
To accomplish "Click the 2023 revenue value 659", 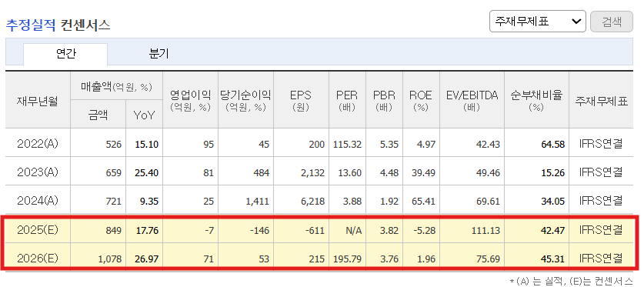I will click(x=114, y=173).
